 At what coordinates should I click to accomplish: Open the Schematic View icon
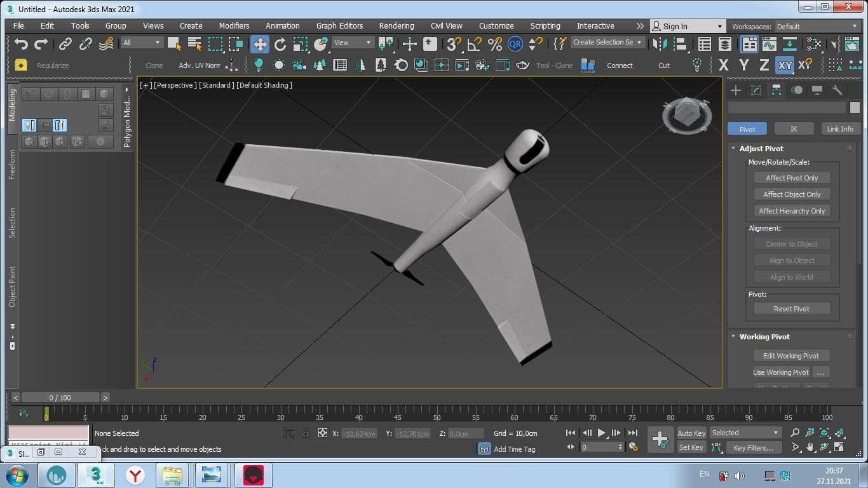[789, 44]
